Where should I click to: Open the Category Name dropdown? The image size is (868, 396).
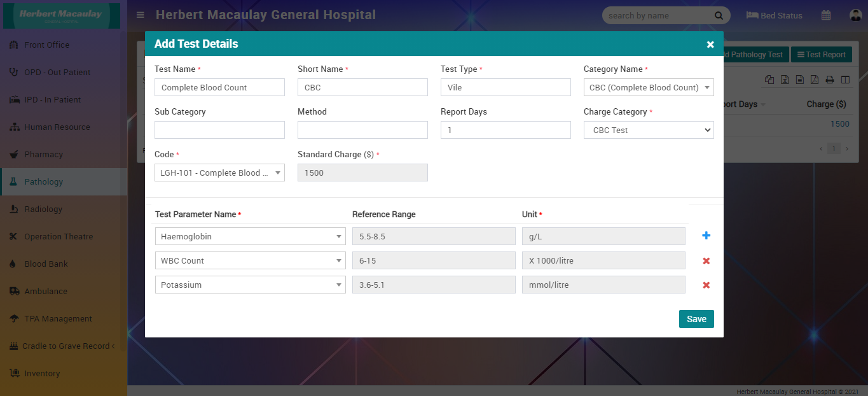(x=648, y=87)
